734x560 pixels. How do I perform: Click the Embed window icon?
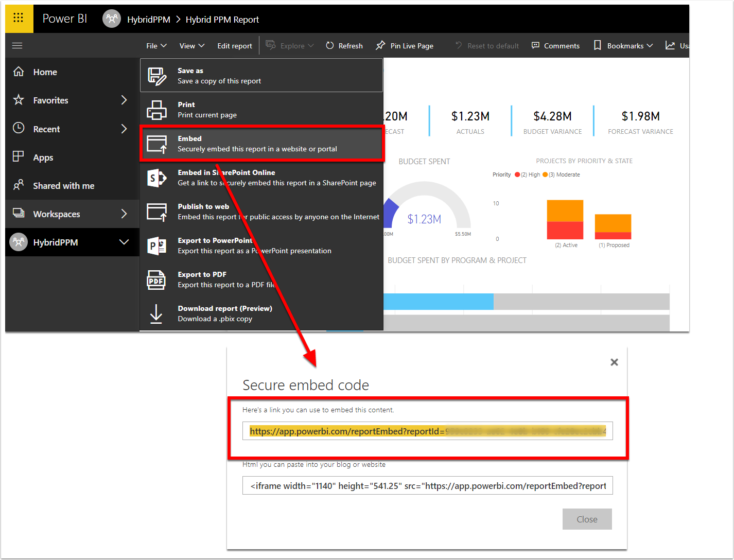(x=156, y=144)
